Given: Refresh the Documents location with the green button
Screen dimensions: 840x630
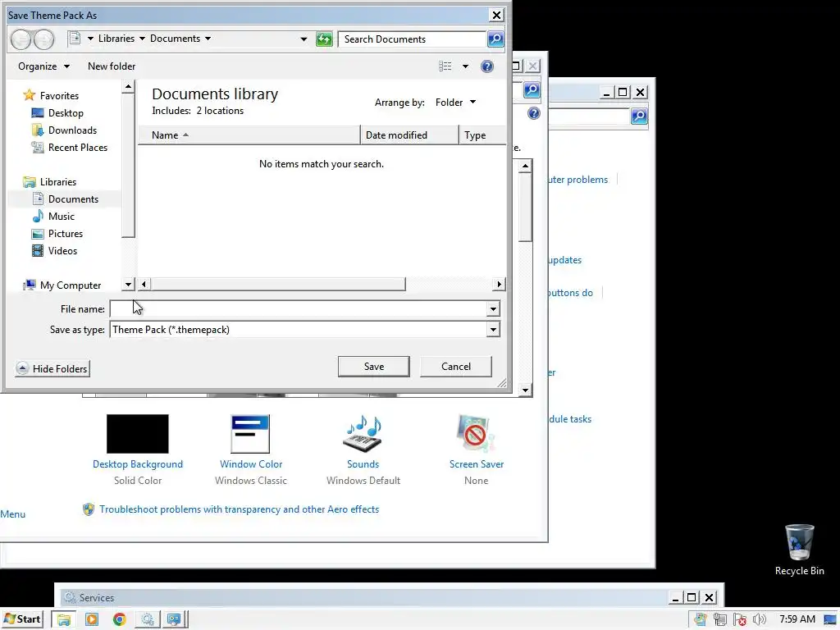Looking at the screenshot, I should click(324, 39).
